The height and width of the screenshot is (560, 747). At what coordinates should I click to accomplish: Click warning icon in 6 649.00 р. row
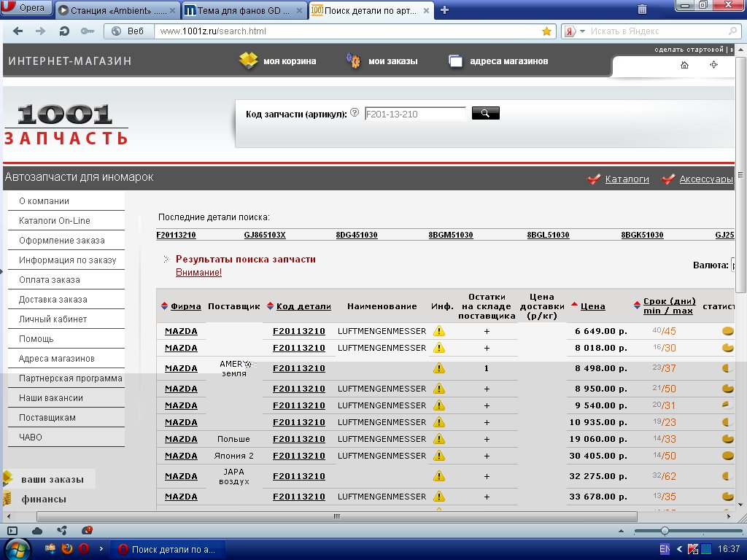tap(439, 331)
